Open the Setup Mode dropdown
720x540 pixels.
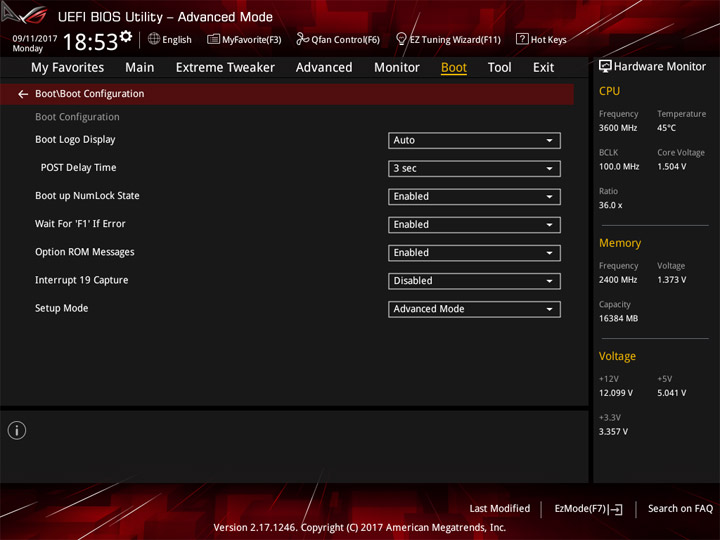(x=474, y=309)
